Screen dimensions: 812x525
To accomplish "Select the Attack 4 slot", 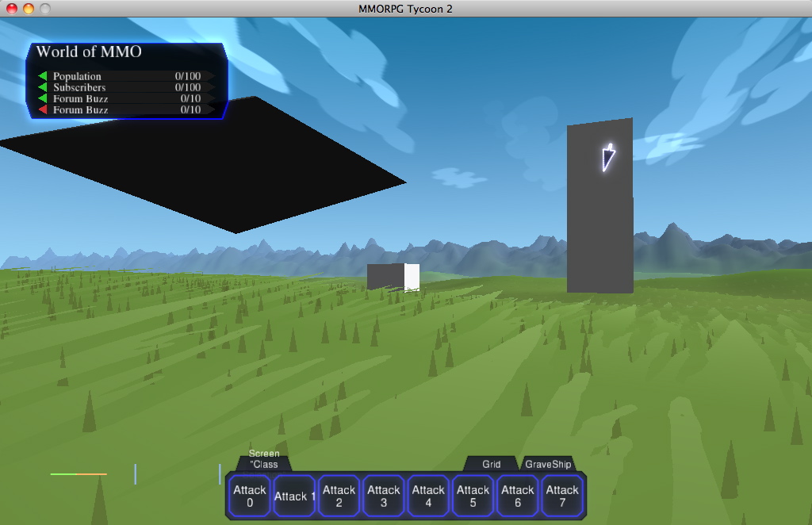I will click(x=427, y=496).
